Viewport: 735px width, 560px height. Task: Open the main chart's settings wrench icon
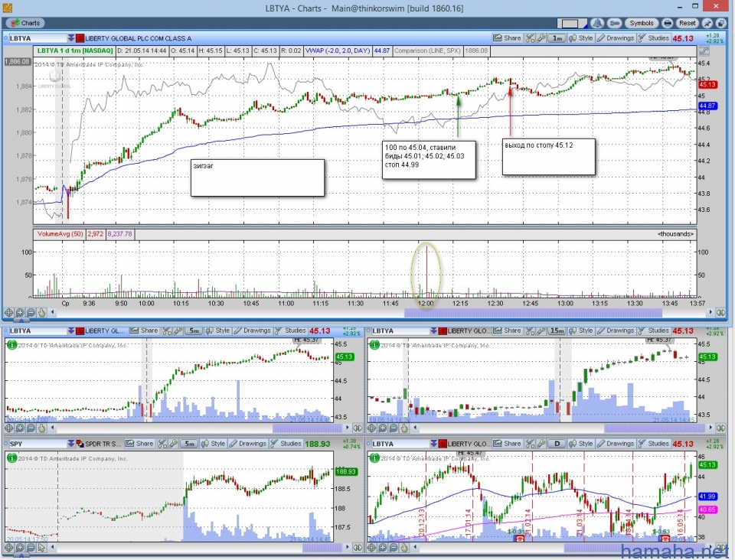click(541, 38)
